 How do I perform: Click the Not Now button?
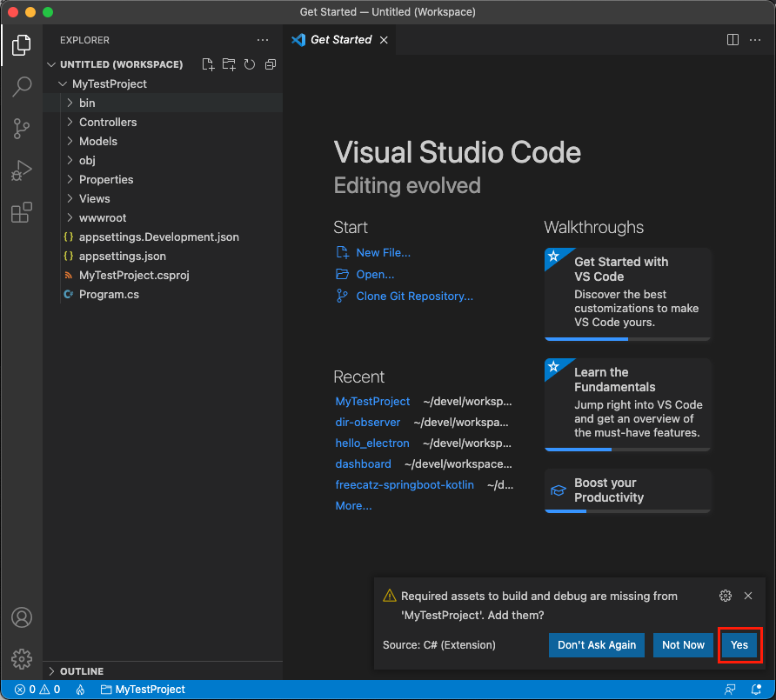(683, 645)
